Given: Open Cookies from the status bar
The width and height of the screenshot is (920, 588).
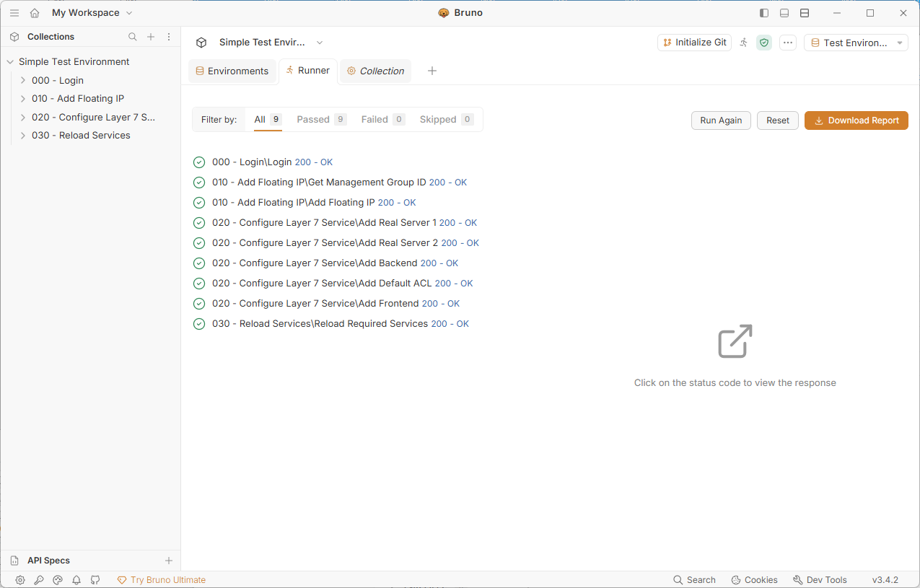Looking at the screenshot, I should click(754, 580).
